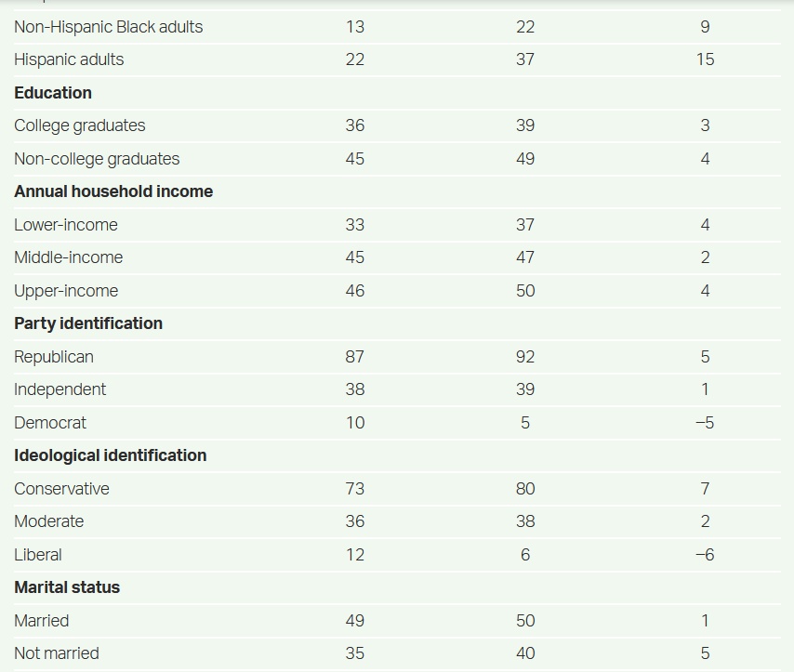Click the value 87 in Republican row
The height and width of the screenshot is (672, 794).
pos(354,357)
